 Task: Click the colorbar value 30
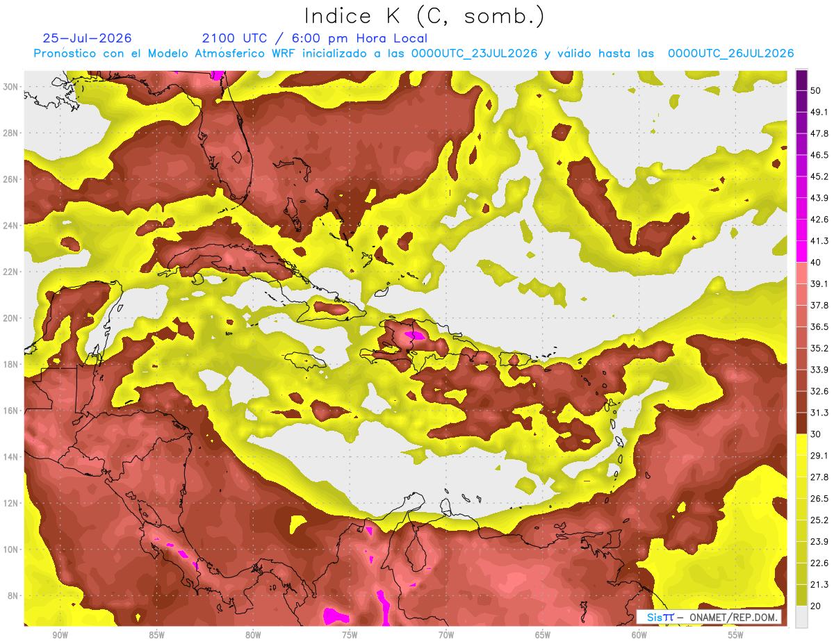[x=816, y=434]
